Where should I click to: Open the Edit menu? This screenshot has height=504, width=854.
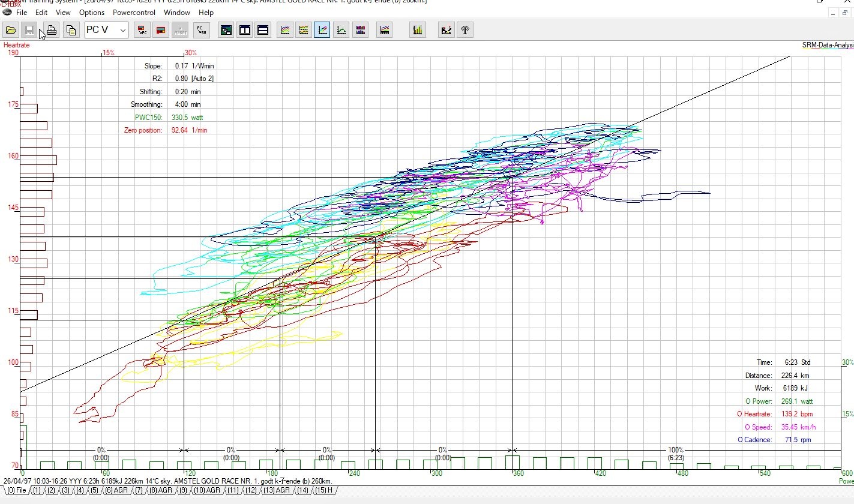pos(41,12)
